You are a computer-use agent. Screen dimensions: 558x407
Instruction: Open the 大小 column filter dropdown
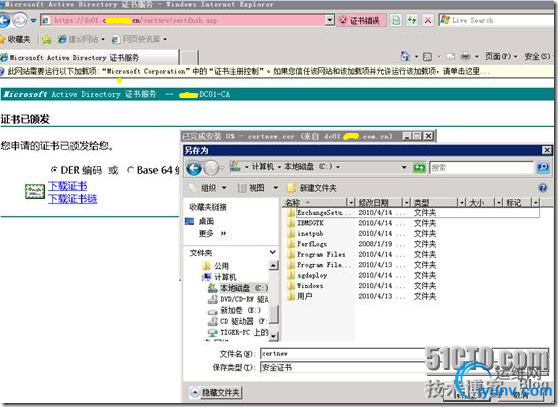[x=499, y=203]
